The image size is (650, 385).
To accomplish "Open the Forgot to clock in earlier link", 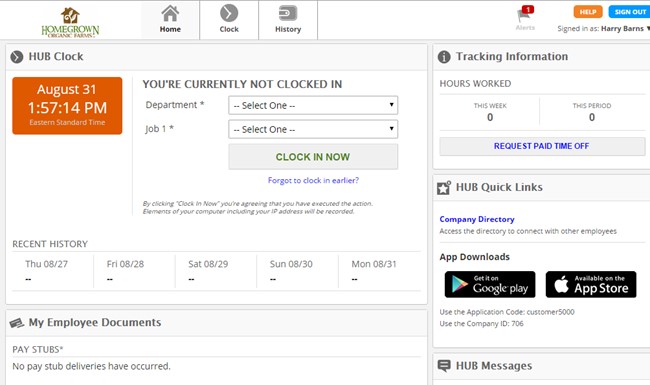I will point(313,180).
